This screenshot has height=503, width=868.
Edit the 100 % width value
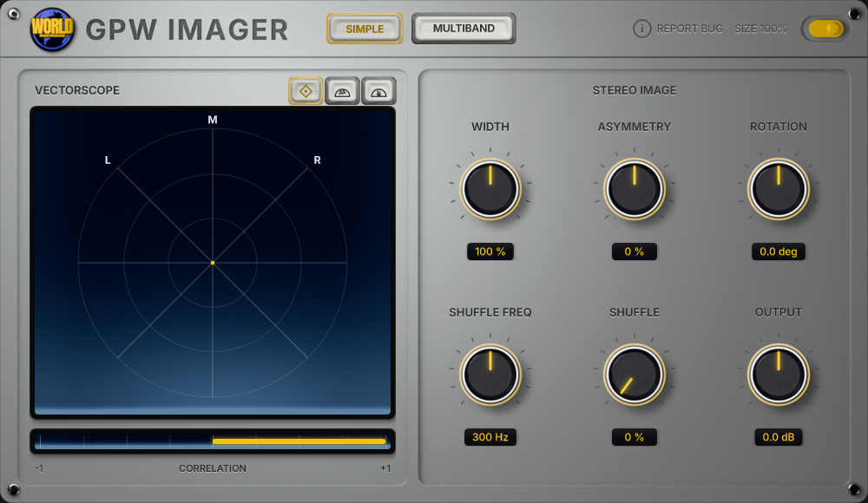pyautogui.click(x=490, y=251)
